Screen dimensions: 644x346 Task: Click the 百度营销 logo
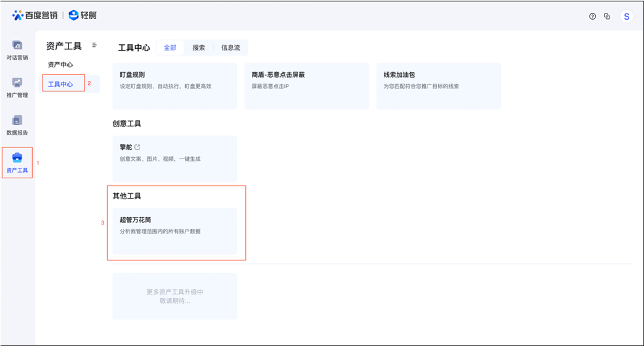coord(35,15)
